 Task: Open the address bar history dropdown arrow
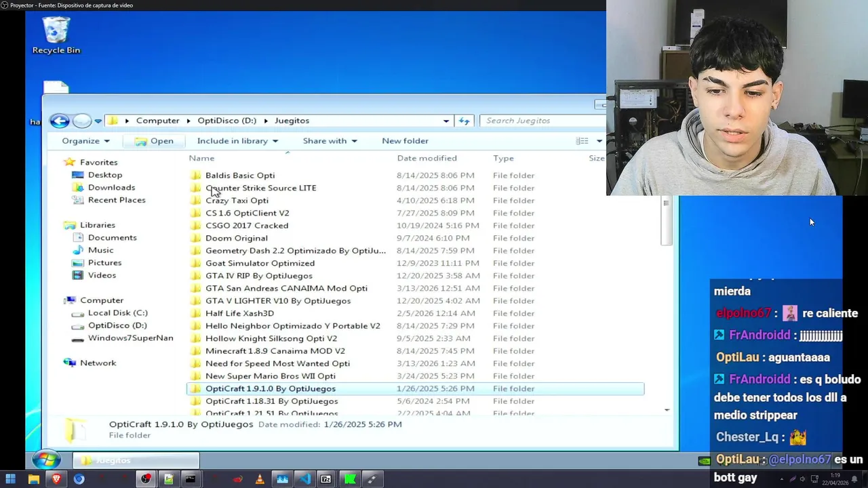tap(446, 121)
